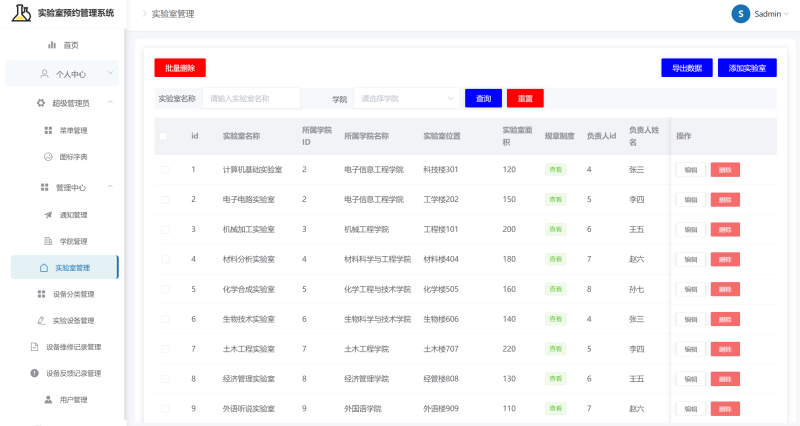Collapse the 管理中心 menu chevron
The height and width of the screenshot is (426, 800).
110,187
